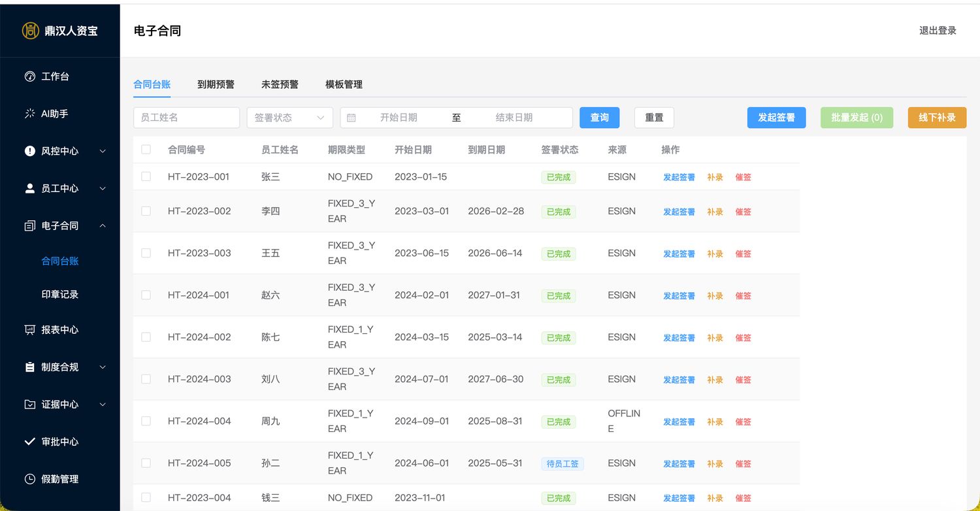Image resolution: width=980 pixels, height=511 pixels.
Task: Check the box for HT-2024-004
Action: 146,421
